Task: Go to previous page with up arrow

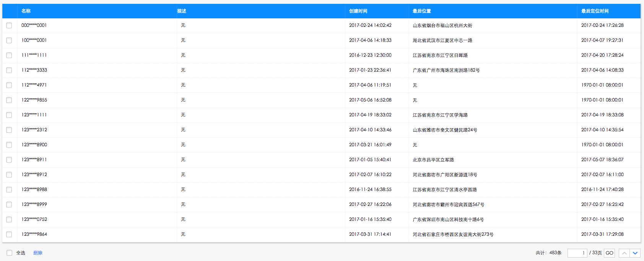Action: (x=624, y=253)
